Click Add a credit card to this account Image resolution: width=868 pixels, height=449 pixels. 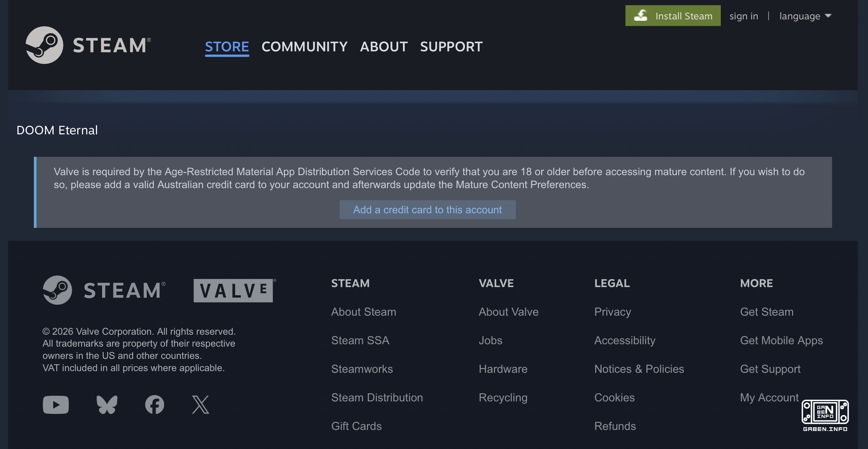point(428,210)
